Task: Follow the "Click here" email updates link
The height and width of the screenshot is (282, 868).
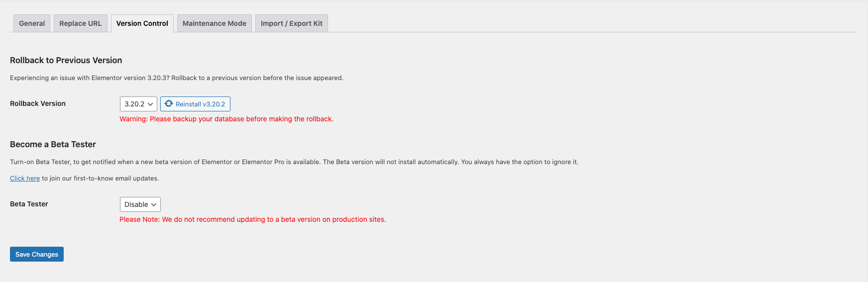Action: [x=25, y=178]
